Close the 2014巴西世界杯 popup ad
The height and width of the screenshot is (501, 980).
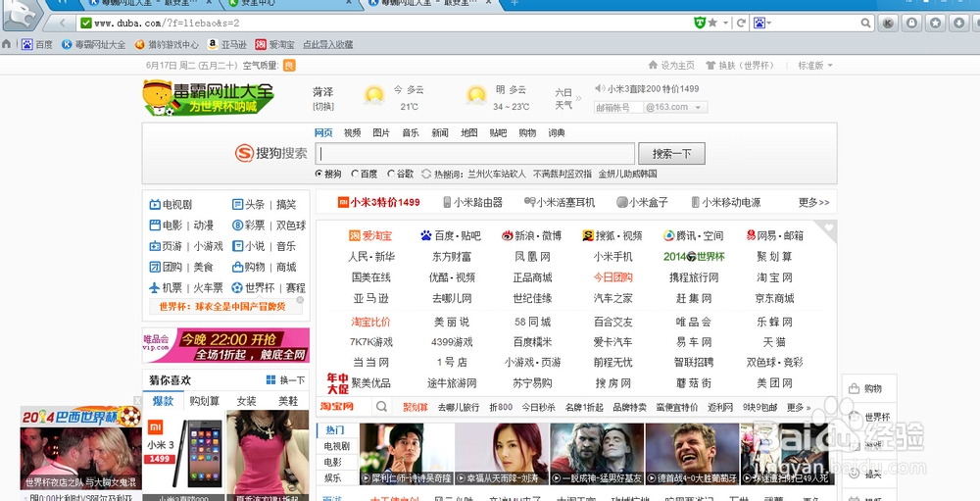(x=137, y=400)
